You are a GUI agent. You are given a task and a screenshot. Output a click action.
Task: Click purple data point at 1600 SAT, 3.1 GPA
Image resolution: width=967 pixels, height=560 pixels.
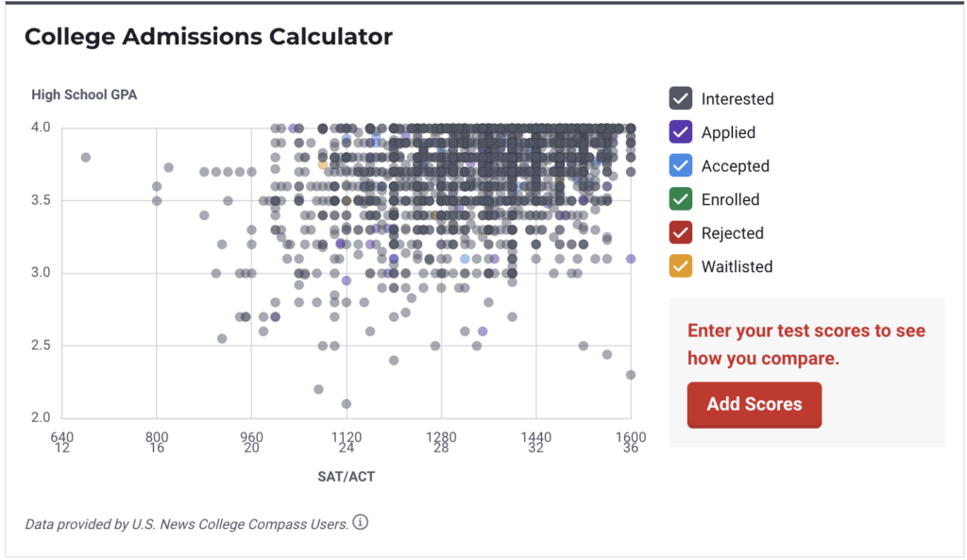(x=631, y=259)
